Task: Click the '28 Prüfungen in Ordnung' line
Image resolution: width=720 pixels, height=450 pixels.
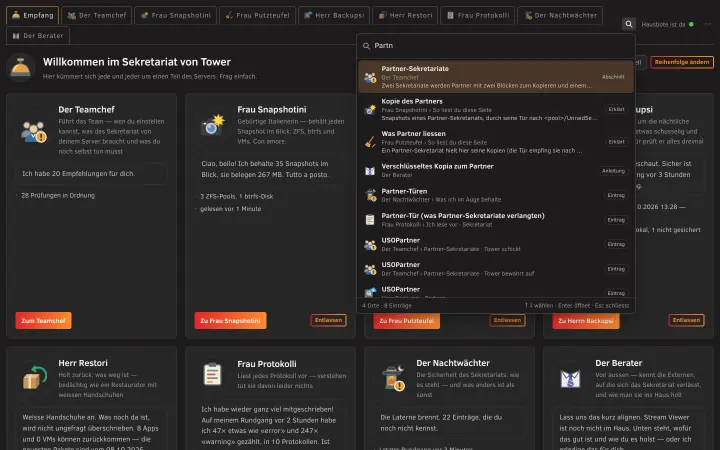Action: coord(58,195)
